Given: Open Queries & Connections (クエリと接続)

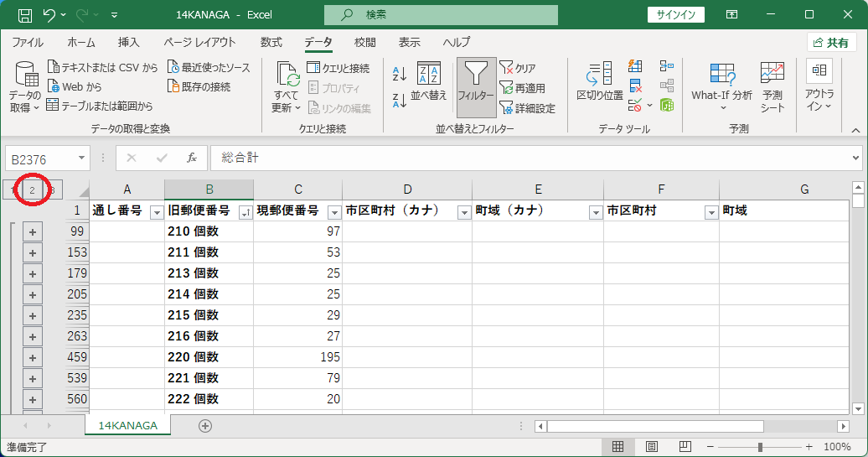Looking at the screenshot, I should click(x=338, y=68).
